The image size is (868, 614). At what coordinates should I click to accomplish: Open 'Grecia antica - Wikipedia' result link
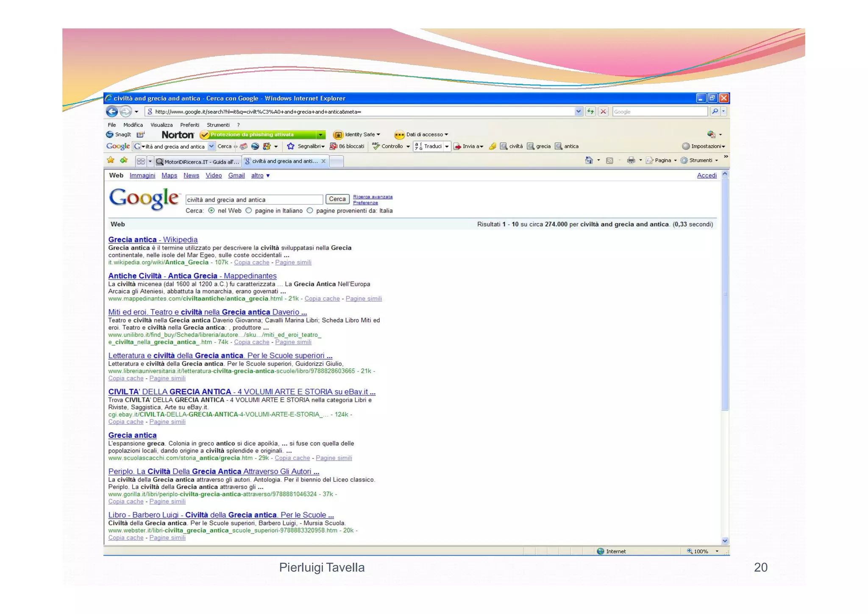point(153,239)
